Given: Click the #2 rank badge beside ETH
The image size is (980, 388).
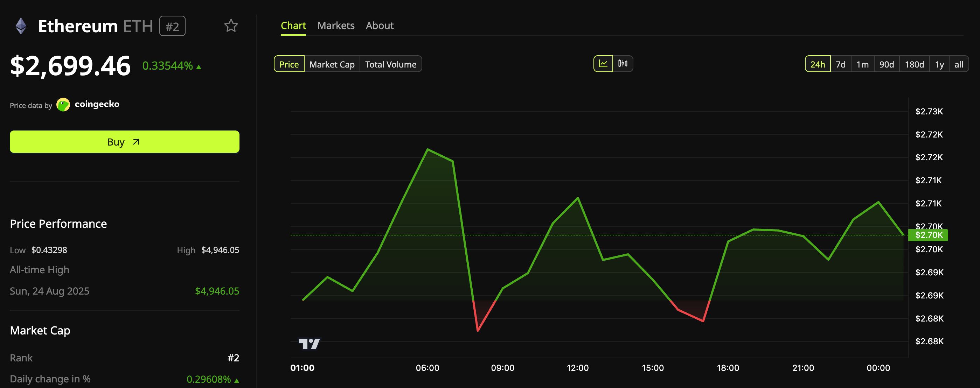Looking at the screenshot, I should [172, 26].
